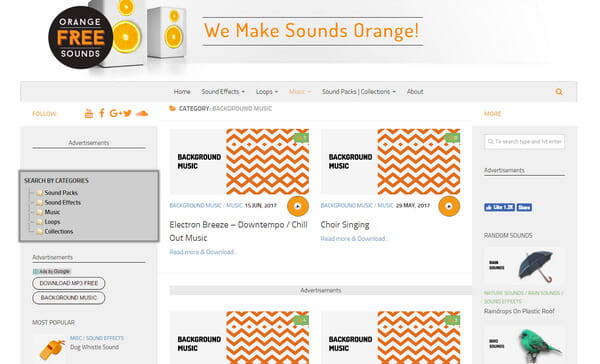Viewport: 600px width, 364px height.
Task: Go to Home page
Action: (x=182, y=92)
